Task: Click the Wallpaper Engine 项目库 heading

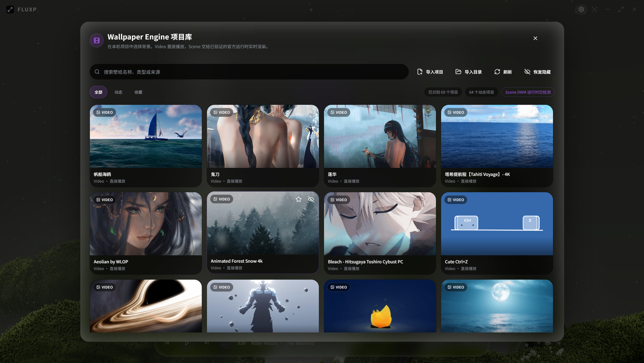Action: click(150, 37)
